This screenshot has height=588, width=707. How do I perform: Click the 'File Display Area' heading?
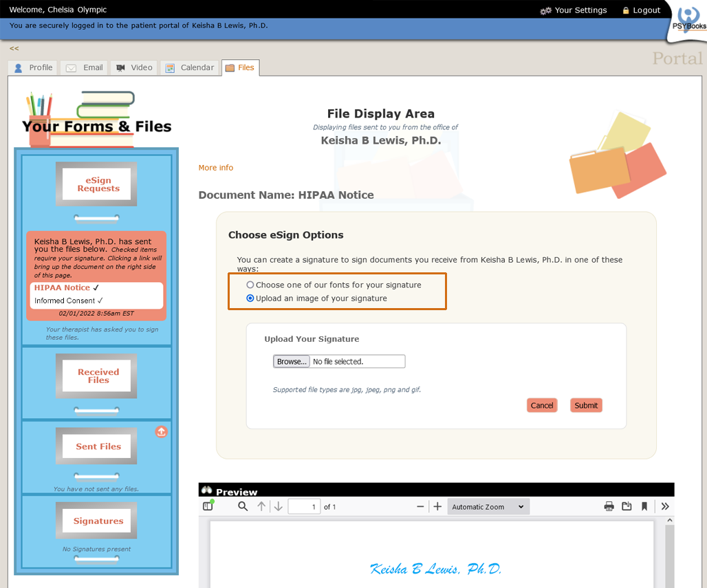pos(381,113)
